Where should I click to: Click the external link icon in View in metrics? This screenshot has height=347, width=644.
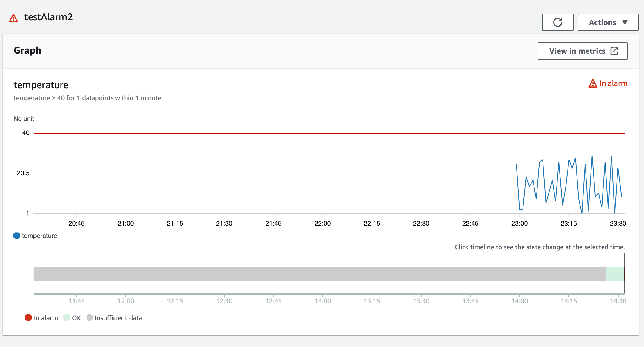click(614, 51)
